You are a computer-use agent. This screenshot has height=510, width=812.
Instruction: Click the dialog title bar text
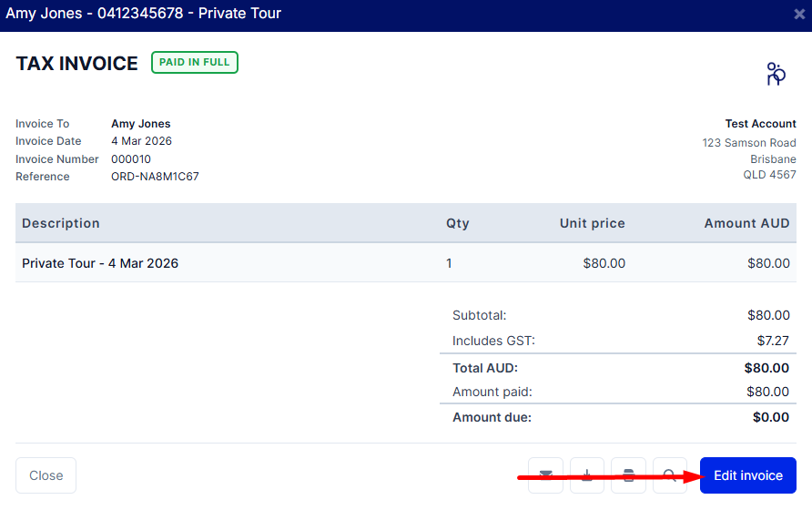tap(144, 14)
